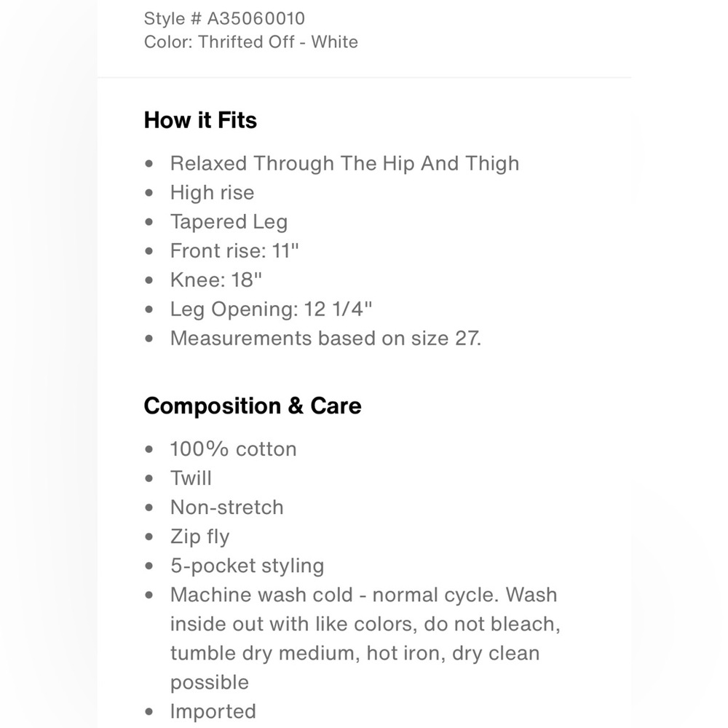
Task: Click the 'Twill' bullet item
Action: (191, 478)
